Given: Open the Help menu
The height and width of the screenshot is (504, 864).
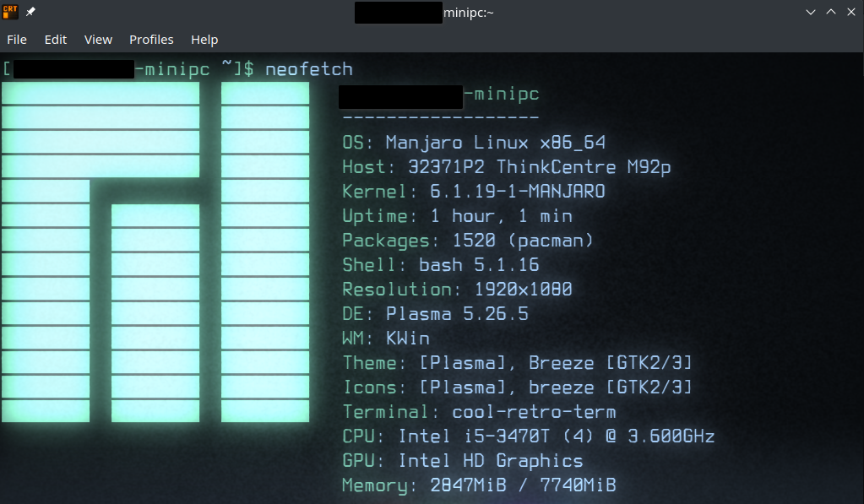Looking at the screenshot, I should (204, 40).
